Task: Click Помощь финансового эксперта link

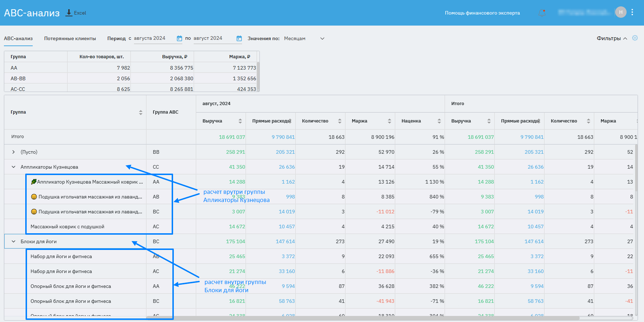Action: tap(482, 13)
